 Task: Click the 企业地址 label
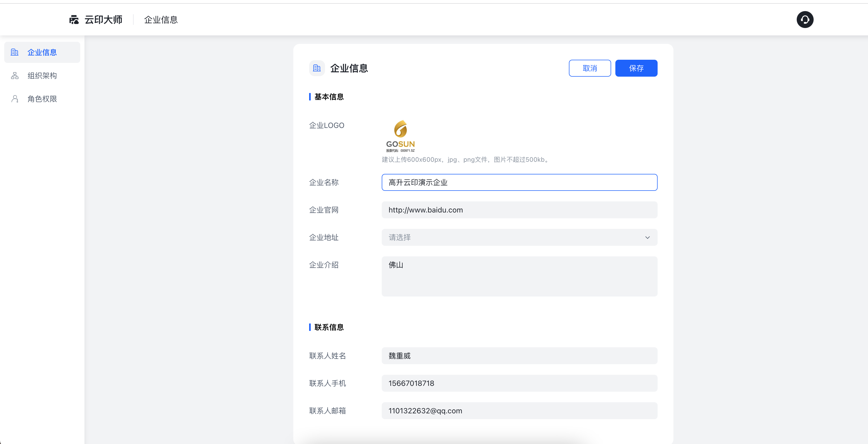pyautogui.click(x=324, y=238)
